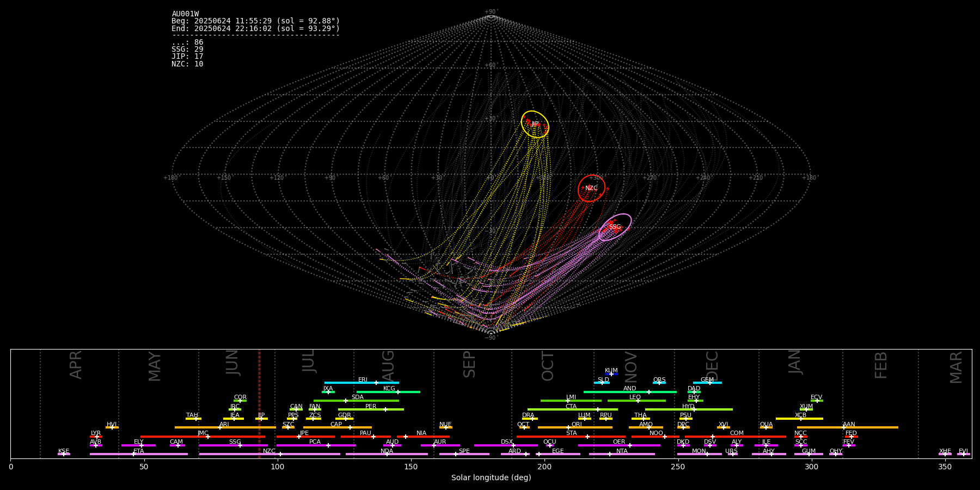The width and height of the screenshot is (980, 490).
Task: Click the COM shower label
Action: 737,433
